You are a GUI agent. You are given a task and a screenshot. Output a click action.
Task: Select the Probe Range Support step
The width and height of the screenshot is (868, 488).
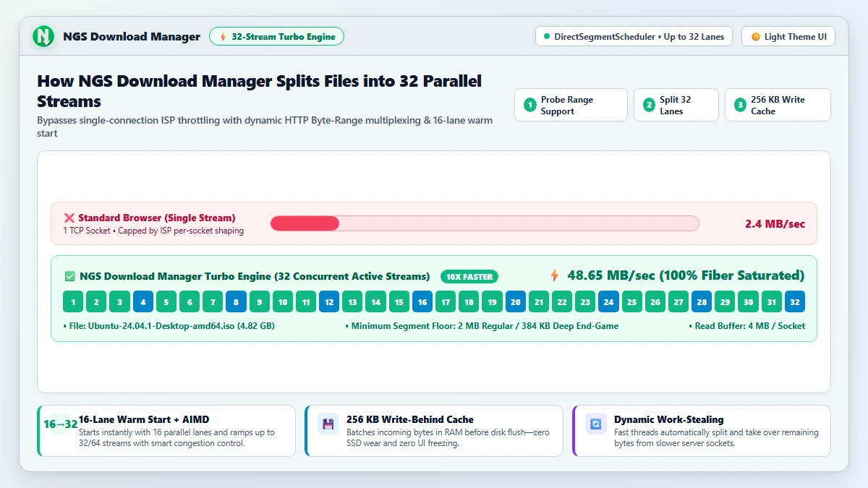[571, 105]
